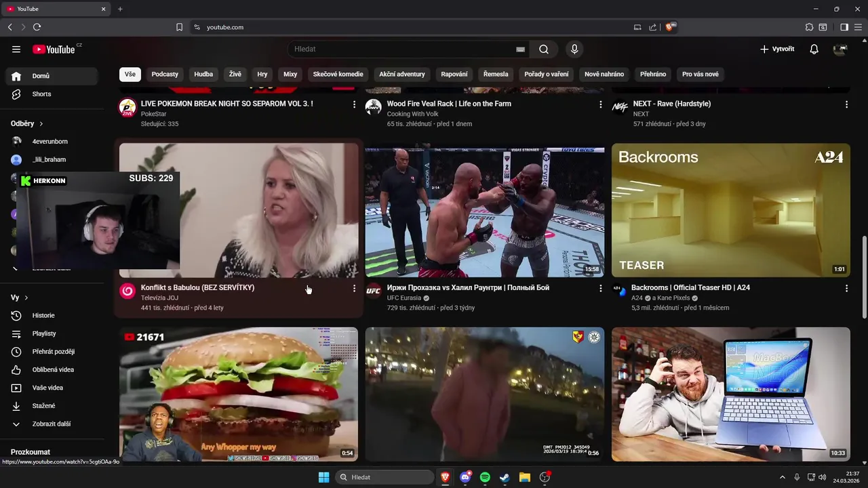This screenshot has width=868, height=488.
Task: Select the Řemesla filter chip
Action: click(x=496, y=74)
